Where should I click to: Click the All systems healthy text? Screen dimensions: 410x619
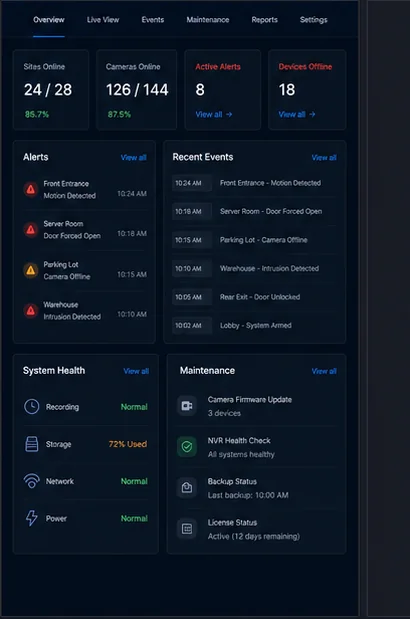241,454
